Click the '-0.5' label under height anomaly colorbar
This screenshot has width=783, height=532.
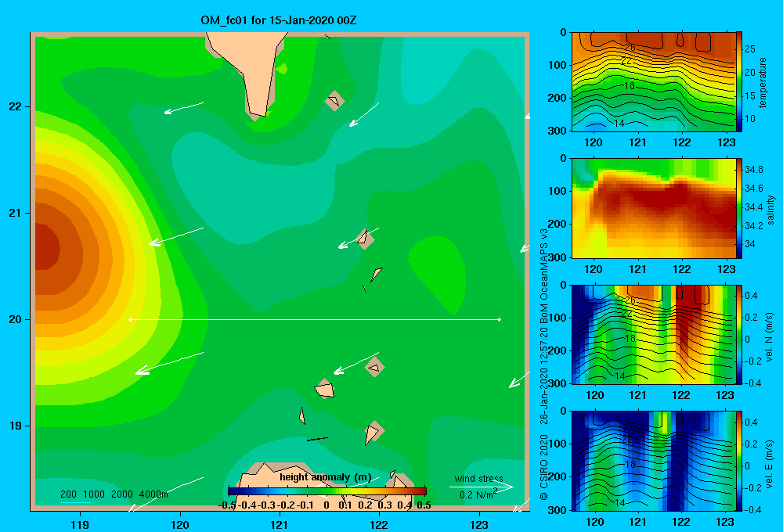[x=227, y=505]
